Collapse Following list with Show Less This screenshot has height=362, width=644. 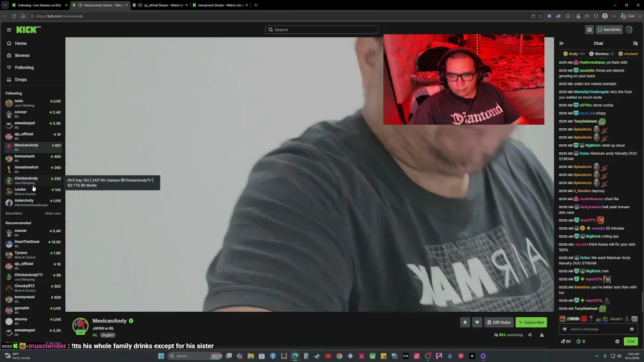click(x=53, y=213)
